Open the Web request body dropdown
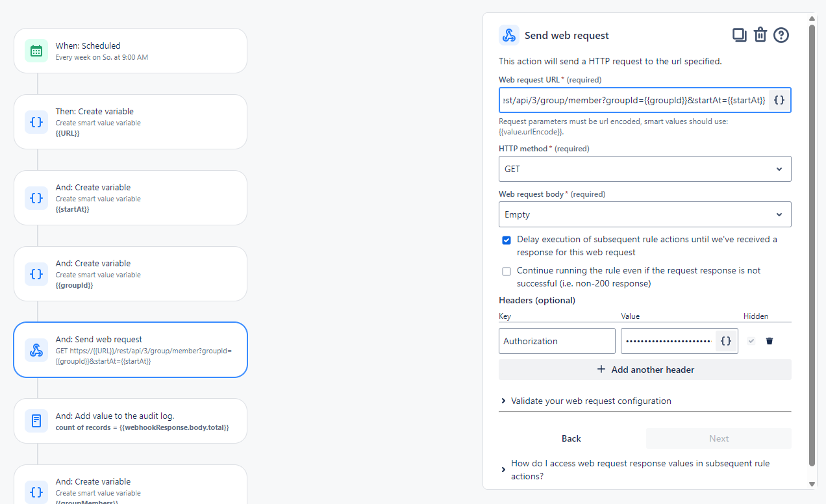 (645, 214)
